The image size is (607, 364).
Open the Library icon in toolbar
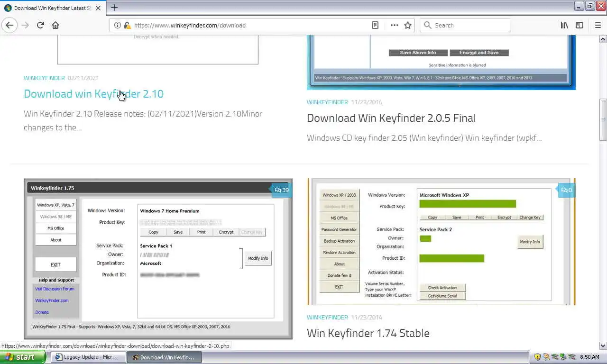click(564, 25)
